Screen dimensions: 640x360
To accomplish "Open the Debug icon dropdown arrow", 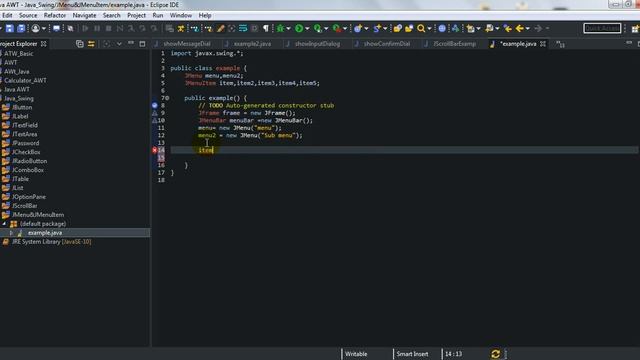I will pos(288,29).
